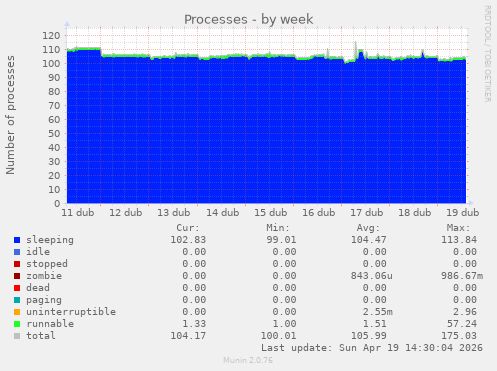
Task: Click the blue sleeping legend swatch
Action: click(17, 240)
